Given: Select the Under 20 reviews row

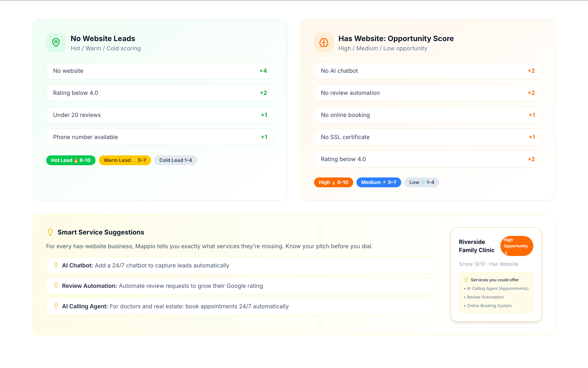Looking at the screenshot, I should [160, 115].
